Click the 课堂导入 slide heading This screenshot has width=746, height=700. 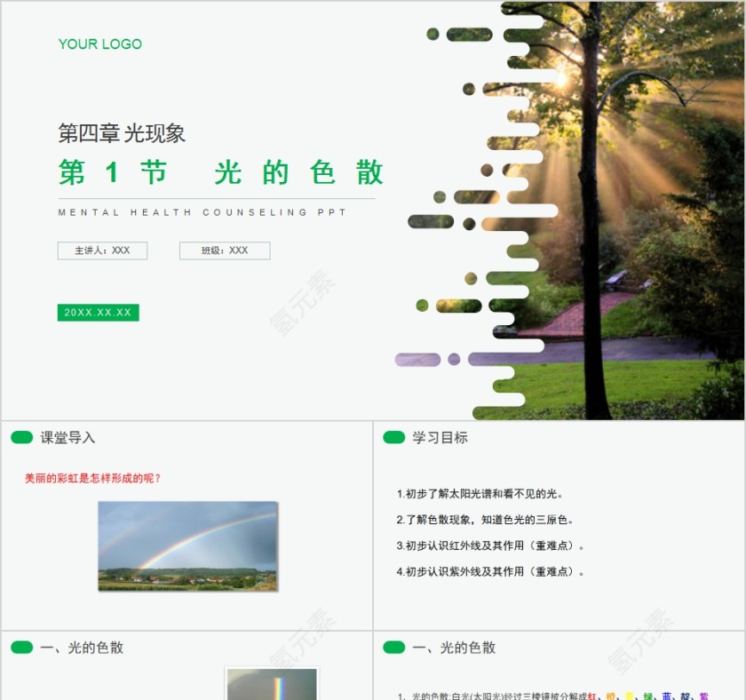67,438
